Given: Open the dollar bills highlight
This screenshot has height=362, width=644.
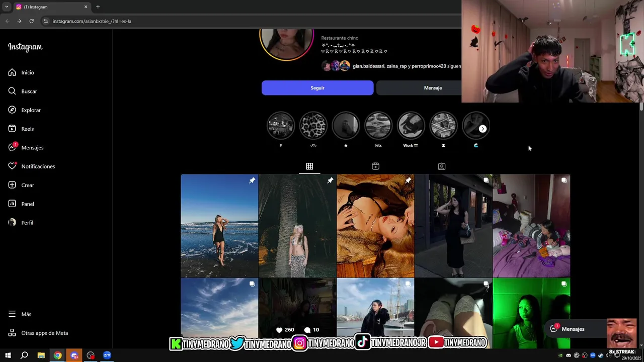Looking at the screenshot, I should (443, 126).
